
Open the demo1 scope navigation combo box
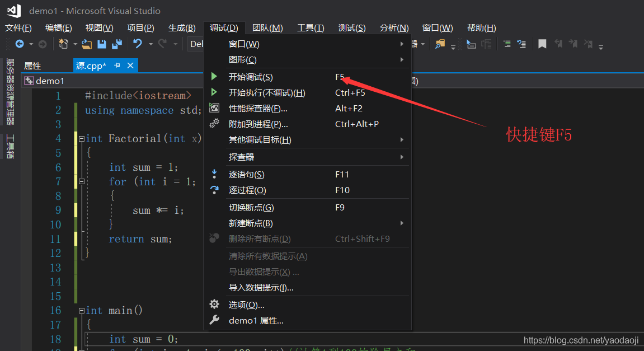coord(113,81)
